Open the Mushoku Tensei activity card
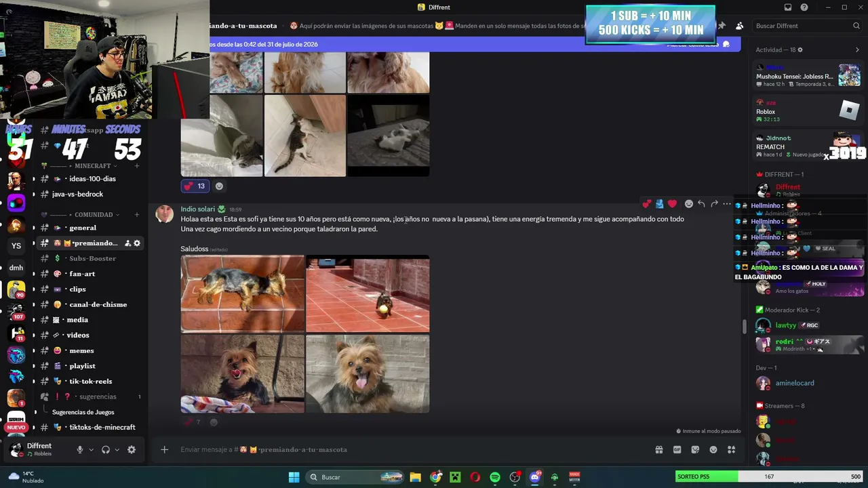The height and width of the screenshot is (488, 868). point(808,75)
